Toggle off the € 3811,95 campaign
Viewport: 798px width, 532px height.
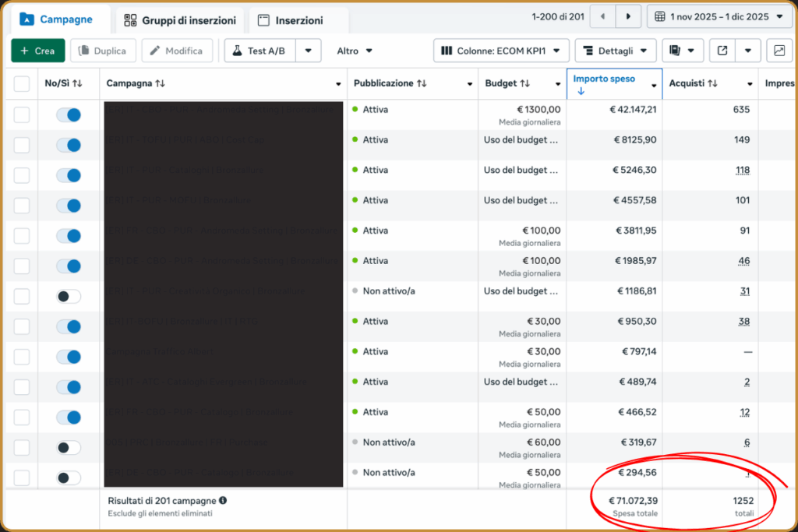pyautogui.click(x=69, y=236)
